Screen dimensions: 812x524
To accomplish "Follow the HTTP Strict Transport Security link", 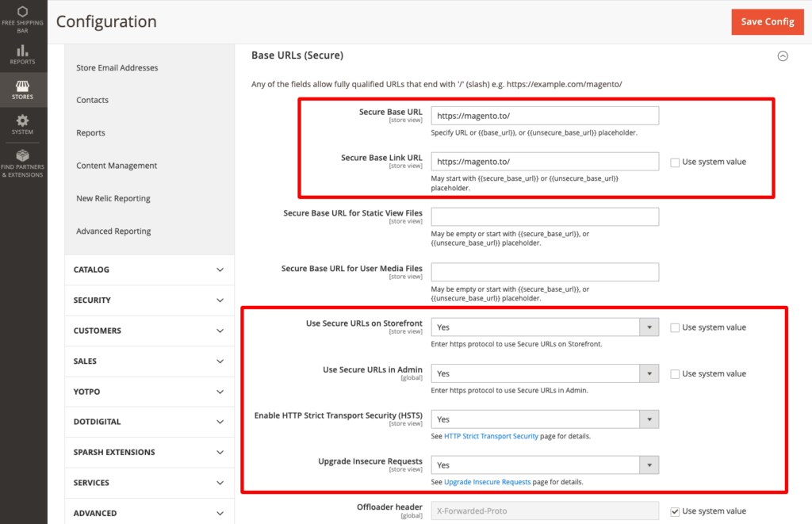I will pyautogui.click(x=491, y=437).
